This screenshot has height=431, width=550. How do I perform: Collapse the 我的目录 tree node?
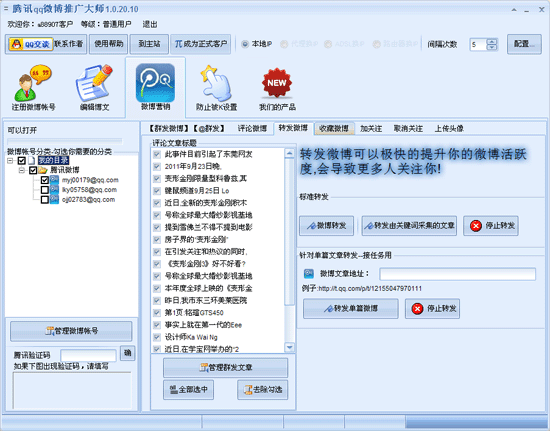pos(11,161)
